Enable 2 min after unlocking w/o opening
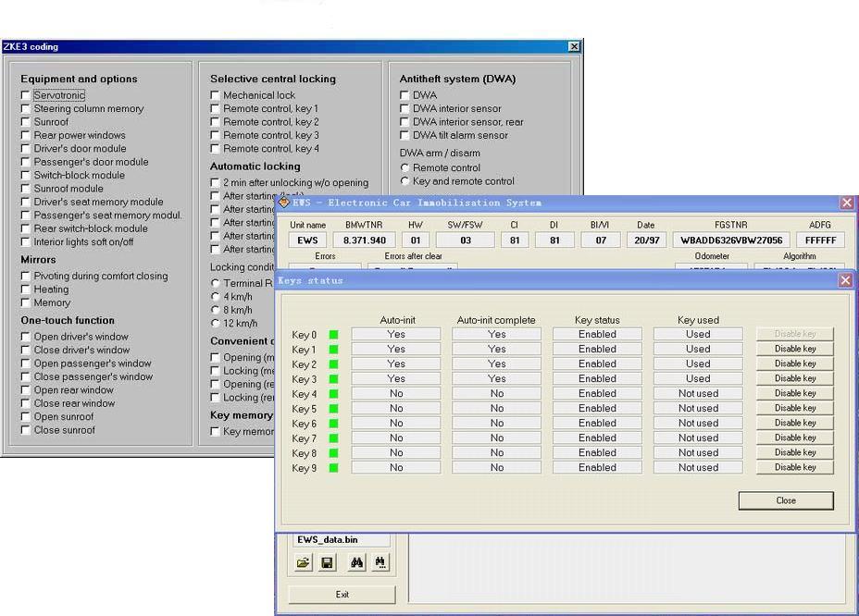Viewport: 859px width, 616px height. (215, 182)
